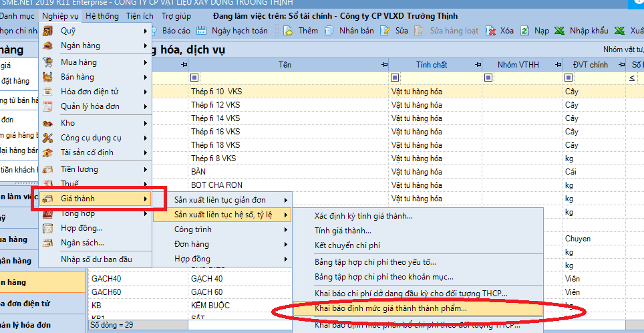The image size is (644, 333).
Task: Select Công trình in Giá thành submenu
Action: tap(222, 229)
